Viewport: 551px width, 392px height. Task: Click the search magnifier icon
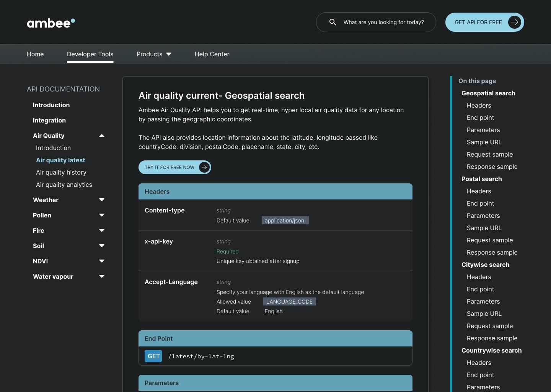[333, 22]
